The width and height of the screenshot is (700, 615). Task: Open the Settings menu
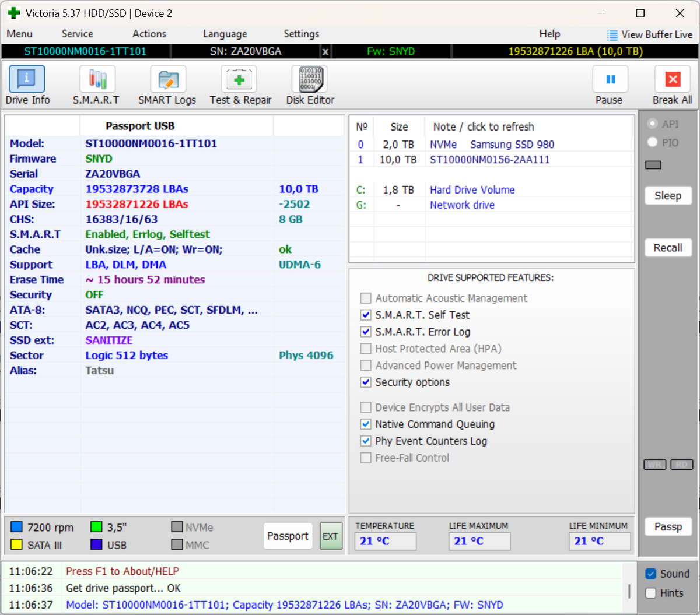coord(302,34)
